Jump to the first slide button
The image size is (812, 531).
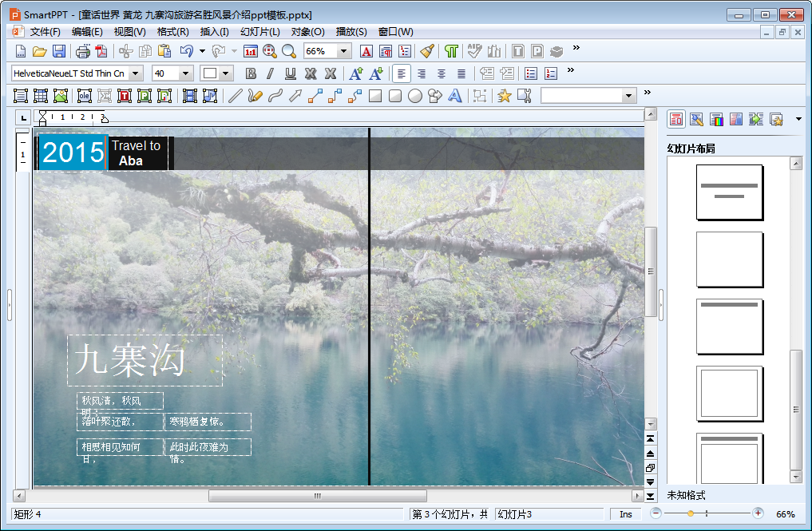651,439
